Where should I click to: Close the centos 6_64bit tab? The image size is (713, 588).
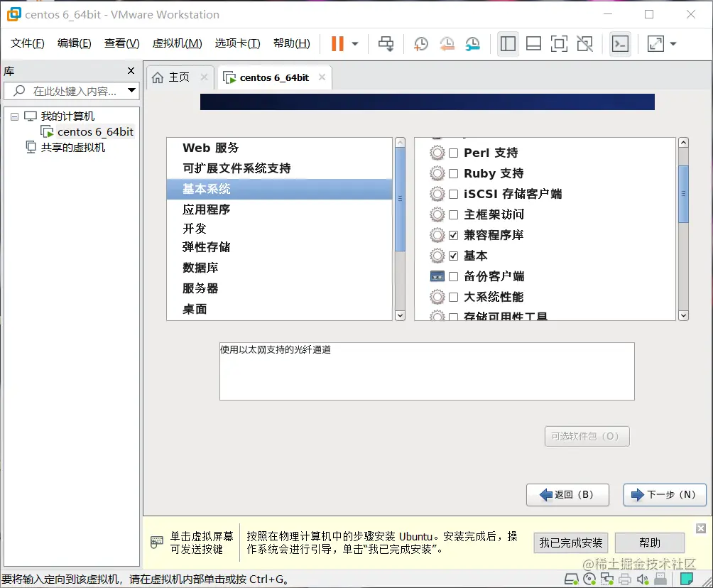322,77
